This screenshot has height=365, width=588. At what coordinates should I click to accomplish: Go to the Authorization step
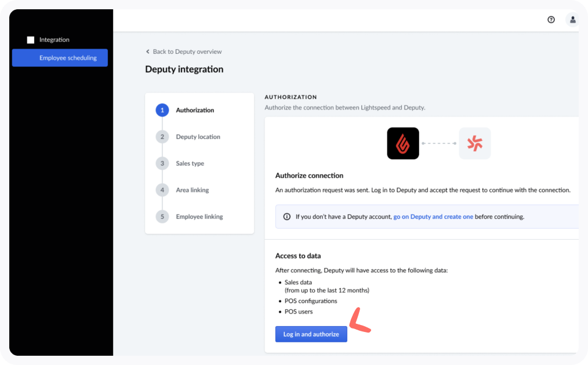[195, 110]
